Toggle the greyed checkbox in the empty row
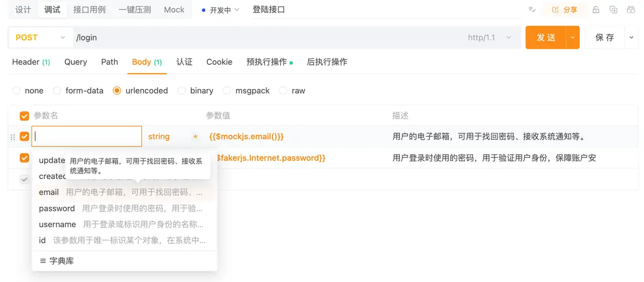 point(24,179)
